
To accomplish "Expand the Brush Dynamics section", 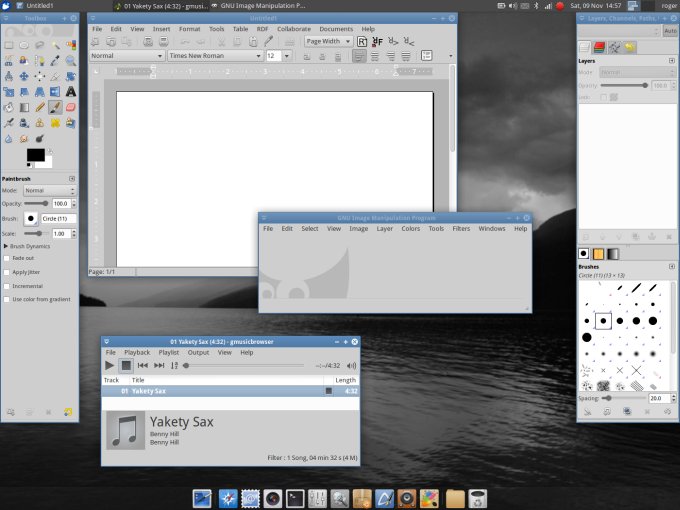I will click(x=7, y=245).
